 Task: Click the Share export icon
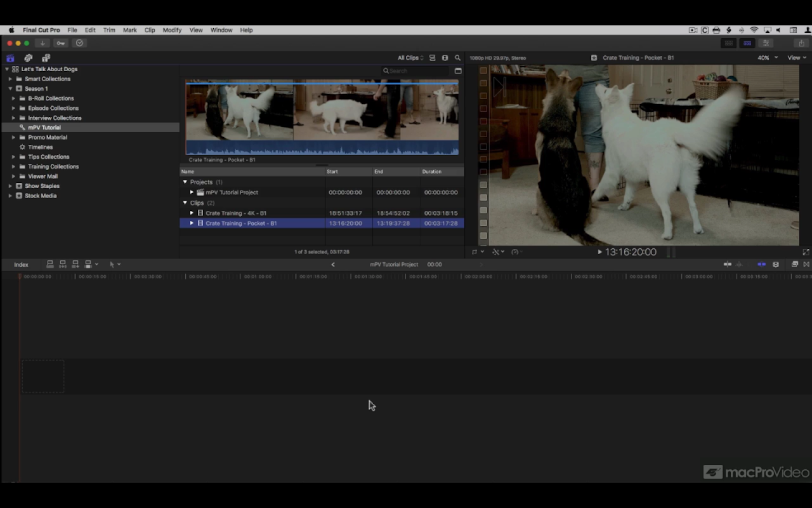[x=801, y=43]
